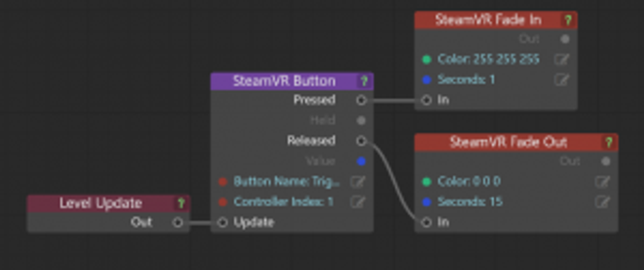Click Fade In node In port
The height and width of the screenshot is (270, 644).
[x=426, y=100]
